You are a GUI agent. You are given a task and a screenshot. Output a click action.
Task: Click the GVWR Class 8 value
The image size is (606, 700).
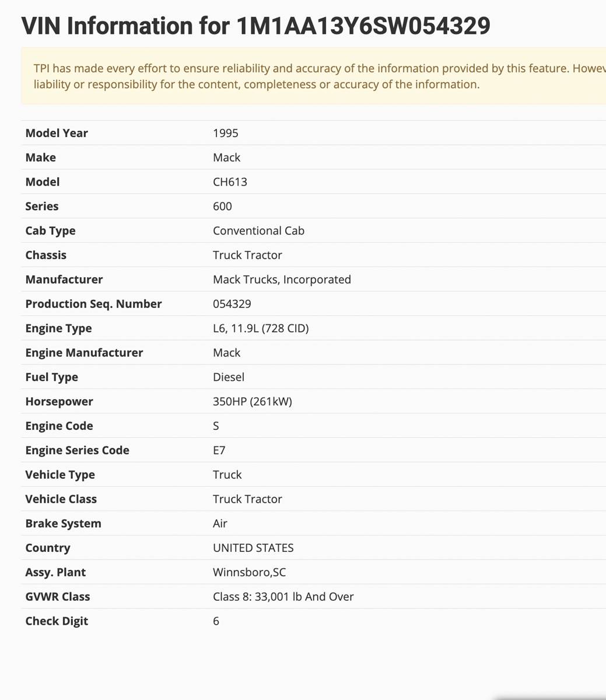(283, 597)
